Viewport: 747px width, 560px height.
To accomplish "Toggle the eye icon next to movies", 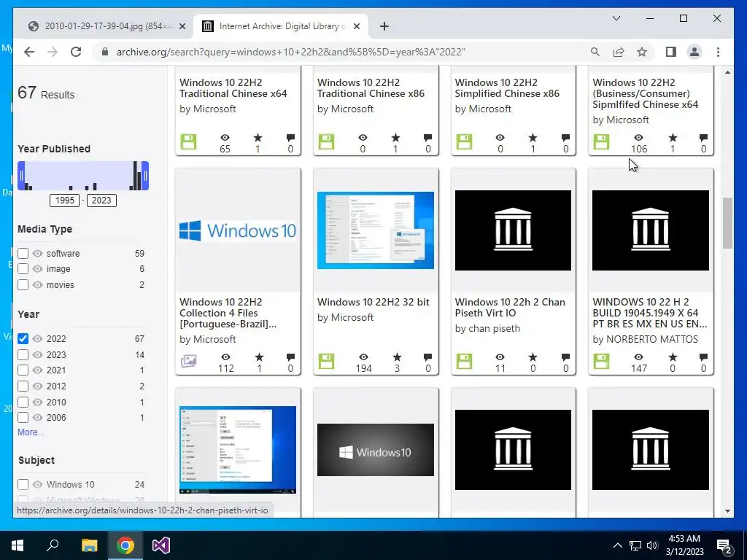I will [38, 285].
